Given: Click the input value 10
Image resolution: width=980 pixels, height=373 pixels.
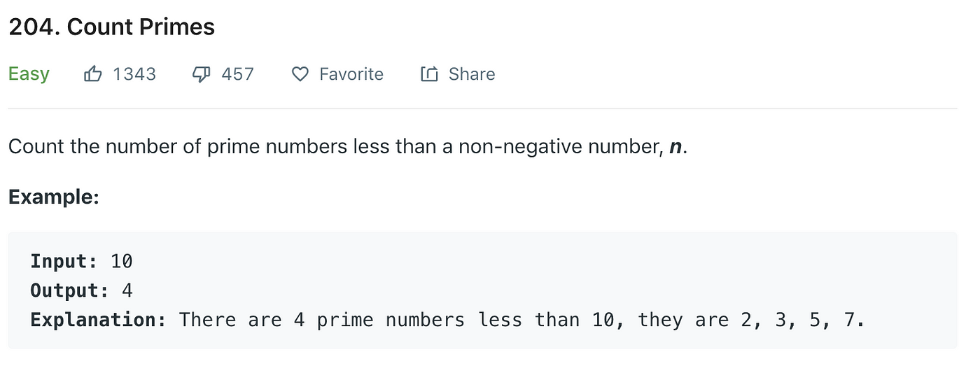Looking at the screenshot, I should (122, 262).
